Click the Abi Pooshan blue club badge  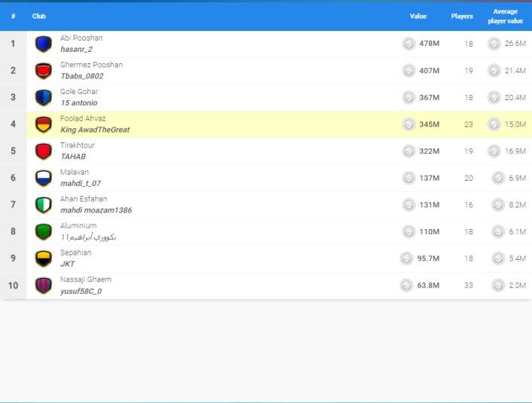pos(44,44)
